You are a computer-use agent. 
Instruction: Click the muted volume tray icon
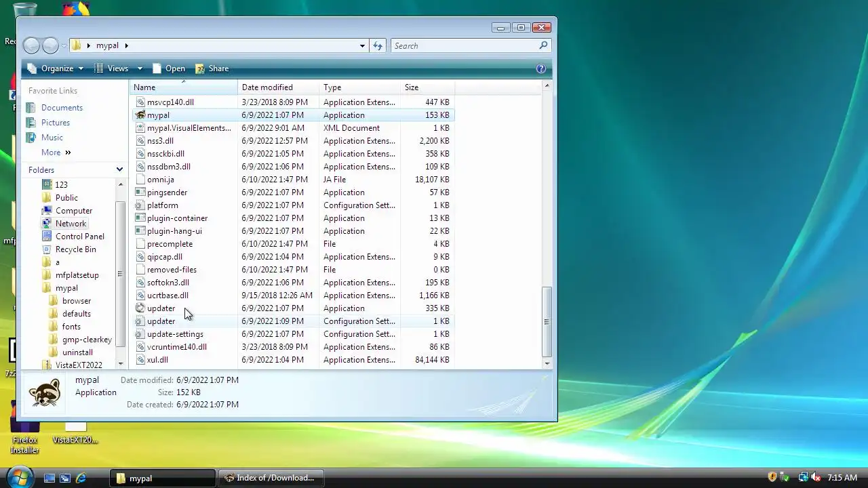pos(816,478)
